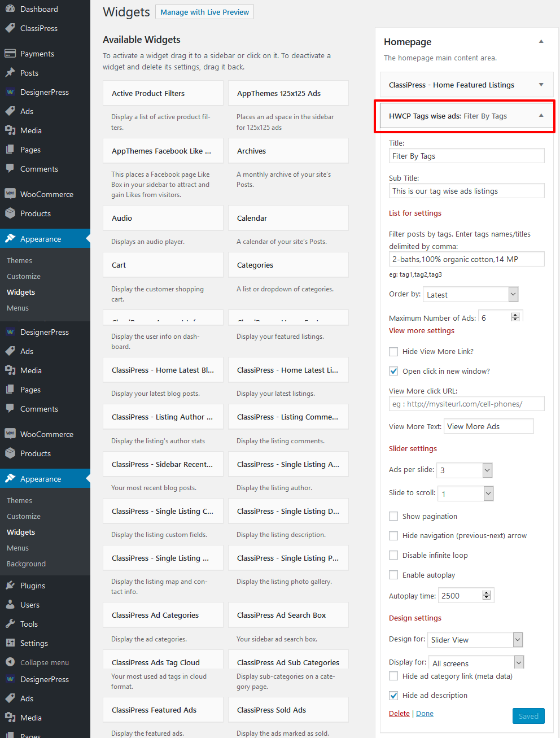Click the Settings sliders icon
Viewport: 560px width, 738px height.
(x=10, y=643)
